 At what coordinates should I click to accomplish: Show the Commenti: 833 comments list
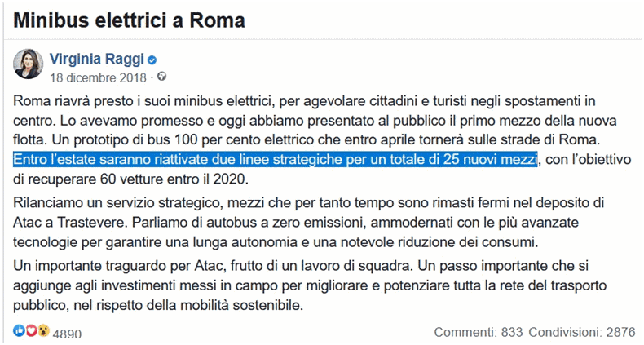[478, 332]
